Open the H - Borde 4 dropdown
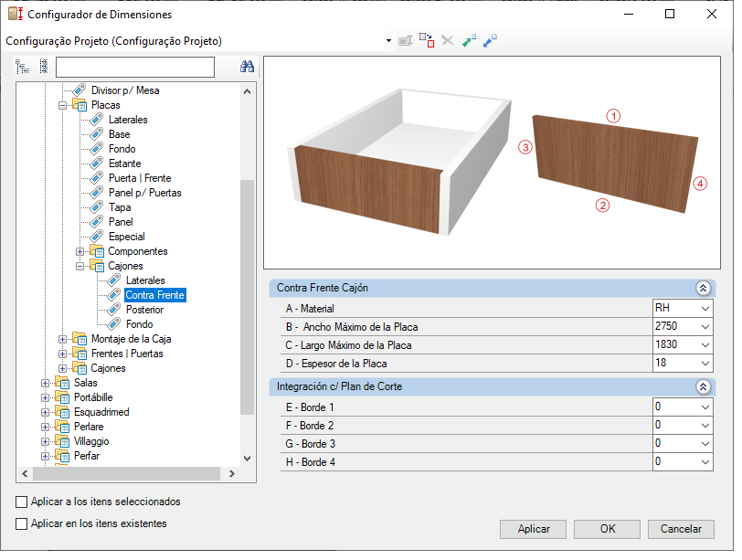Image resolution: width=742 pixels, height=560 pixels. (705, 462)
